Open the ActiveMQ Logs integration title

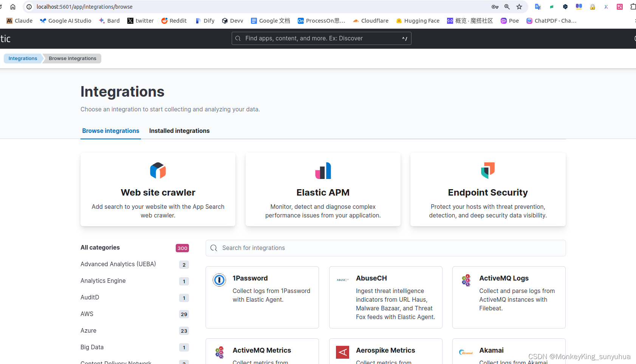(504, 278)
